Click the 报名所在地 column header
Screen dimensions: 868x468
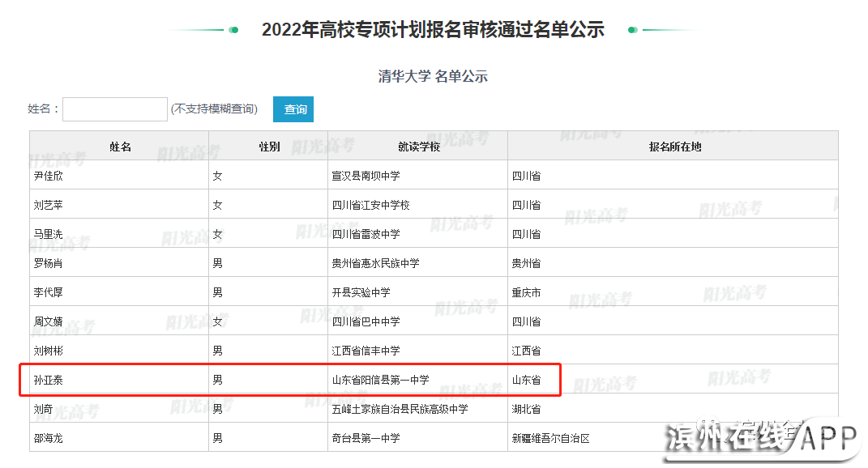point(674,147)
